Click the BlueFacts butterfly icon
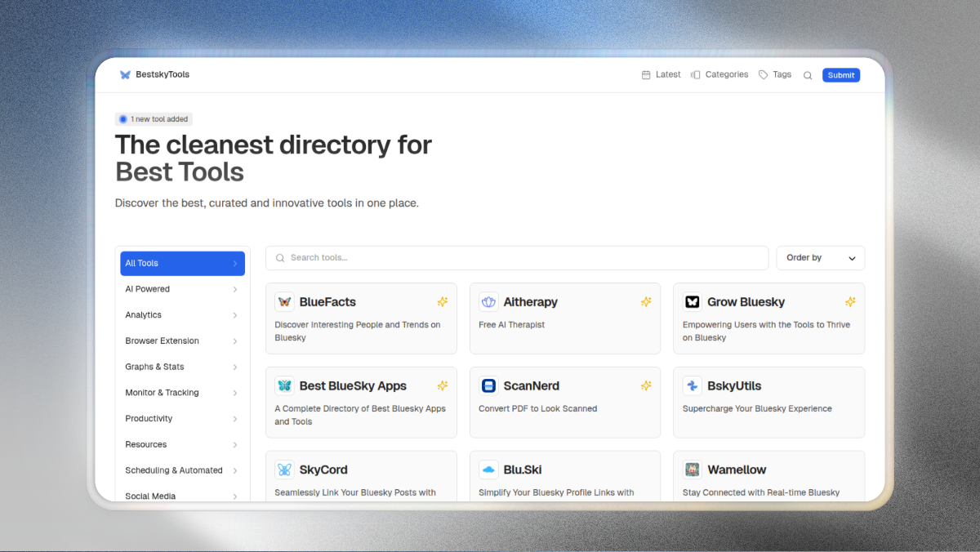 point(284,302)
